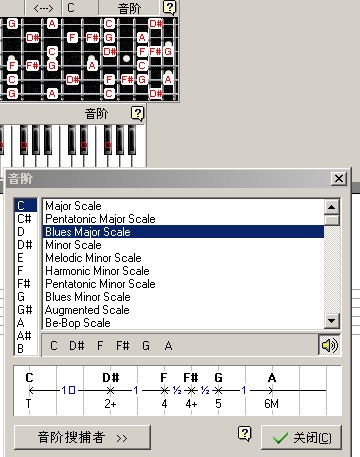Viewport: 360px width, 457px height.
Task: Click the scale list scrollbar thumb
Action: point(332,220)
